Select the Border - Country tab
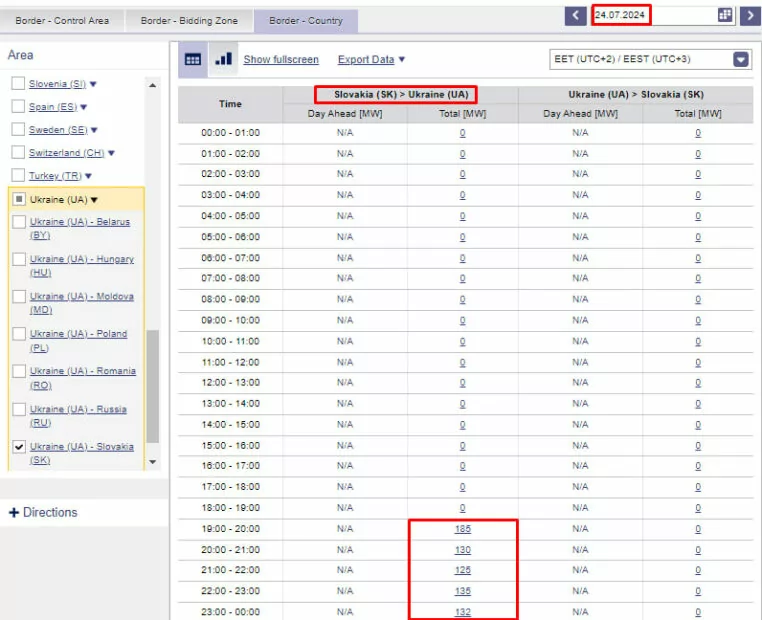The image size is (762, 620). [306, 20]
